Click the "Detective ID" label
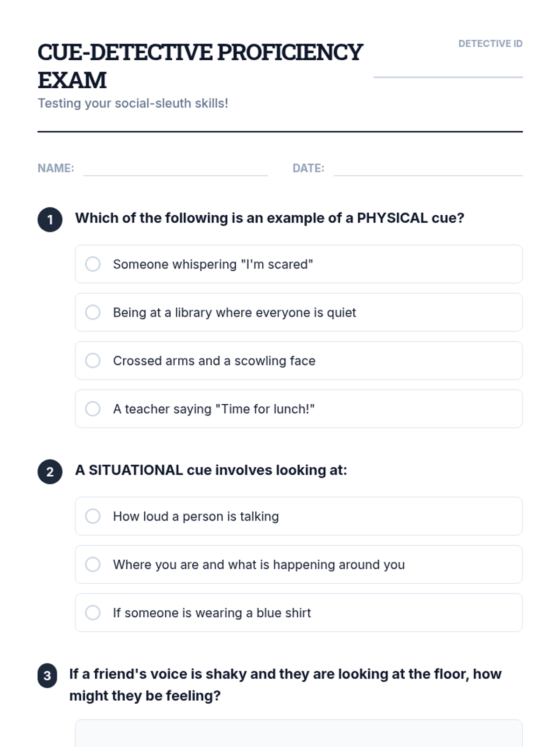 point(490,44)
